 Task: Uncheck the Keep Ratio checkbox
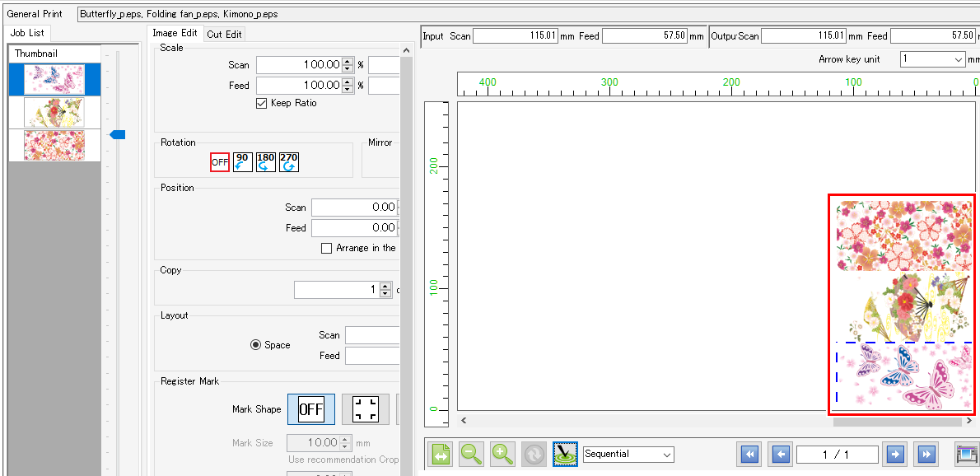click(x=261, y=103)
